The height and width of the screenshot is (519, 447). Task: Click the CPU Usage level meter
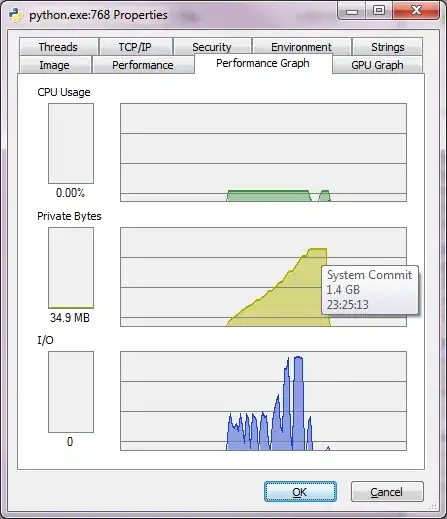[71, 143]
